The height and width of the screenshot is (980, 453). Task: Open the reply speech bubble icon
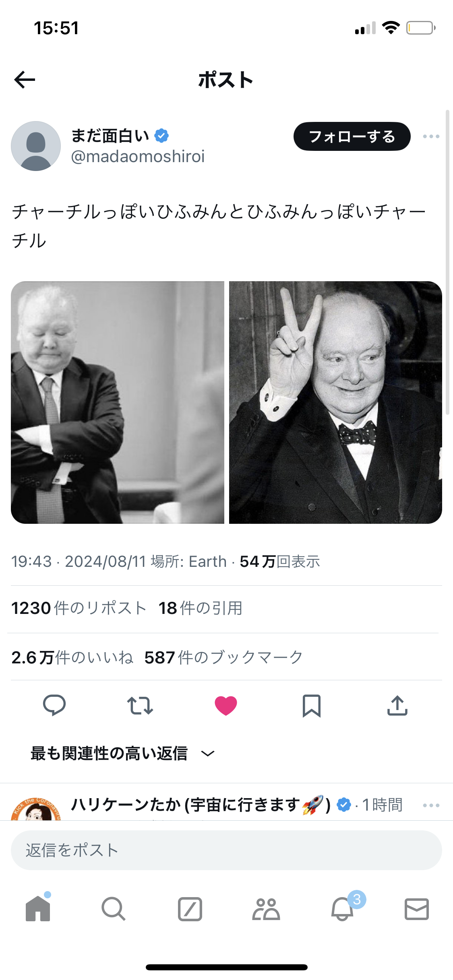54,705
